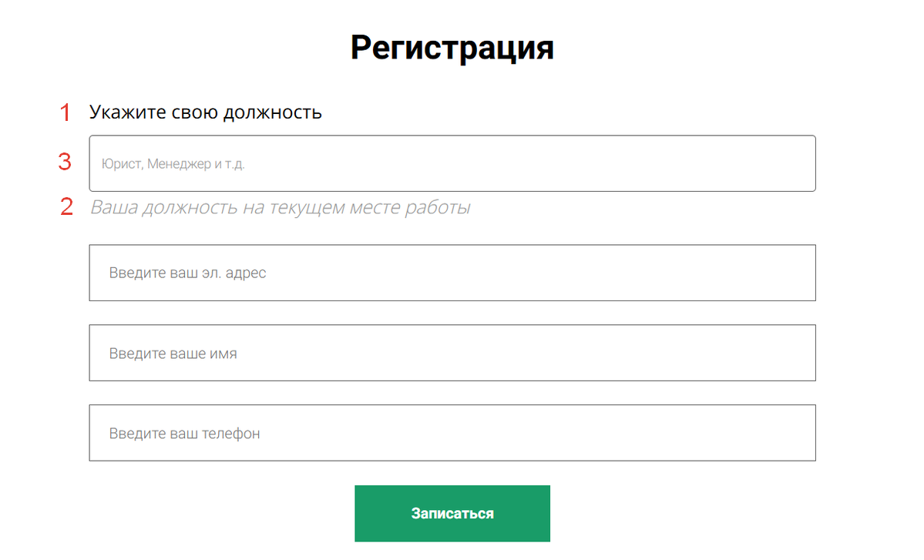
Task: Click the red number 3 annotation
Action: point(66,162)
